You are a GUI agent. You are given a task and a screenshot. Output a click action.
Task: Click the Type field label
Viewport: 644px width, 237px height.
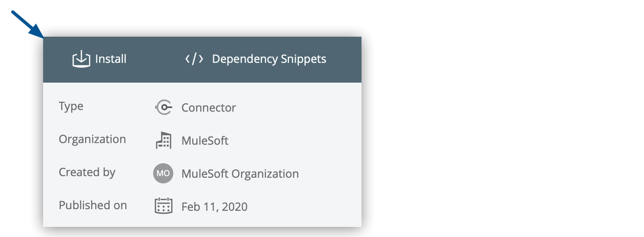(x=71, y=106)
